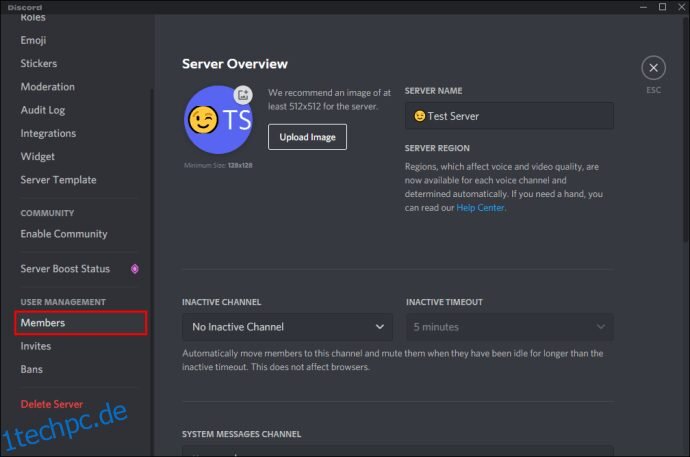Open Server Boost Status page

click(x=65, y=269)
